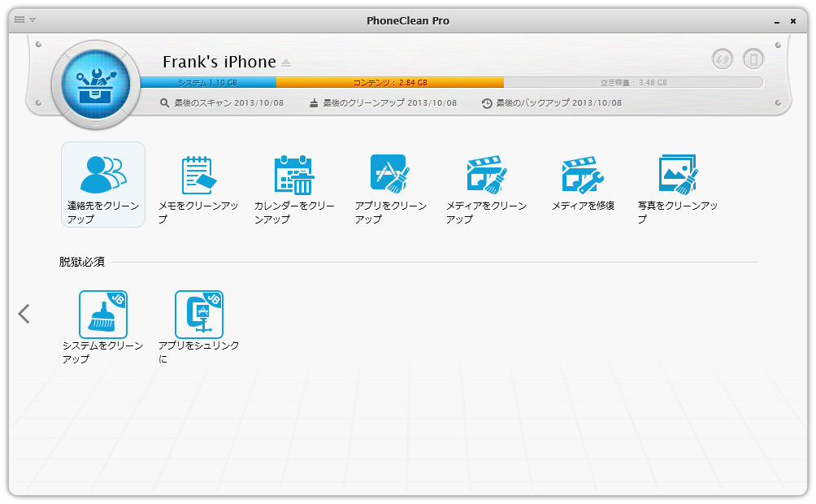Close the PhoneClean Pro window
This screenshot has width=816, height=504.
point(793,21)
